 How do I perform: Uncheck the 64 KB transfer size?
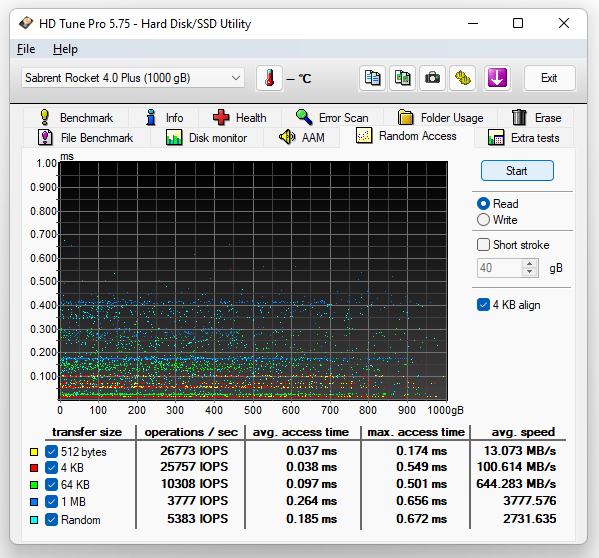point(51,484)
